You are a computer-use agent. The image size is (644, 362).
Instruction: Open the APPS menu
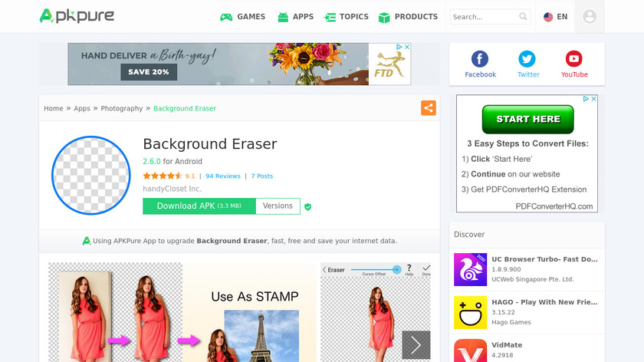[295, 17]
